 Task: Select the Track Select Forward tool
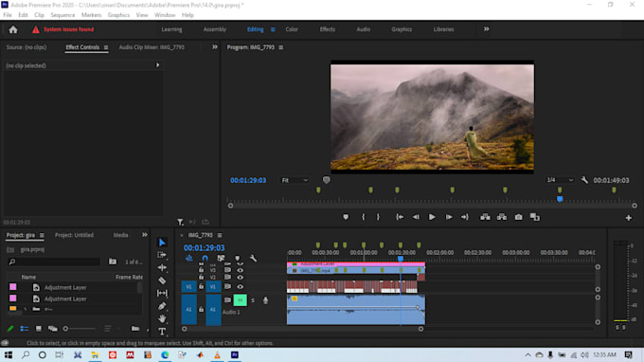162,255
